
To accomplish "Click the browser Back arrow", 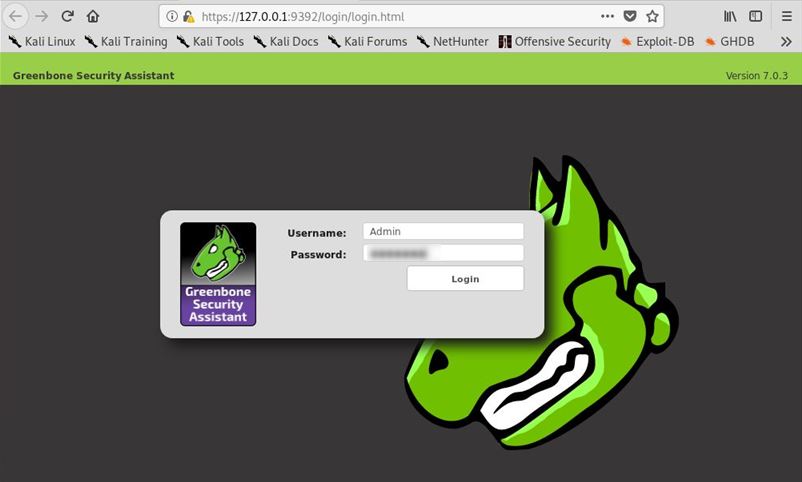I will pyautogui.click(x=15, y=16).
